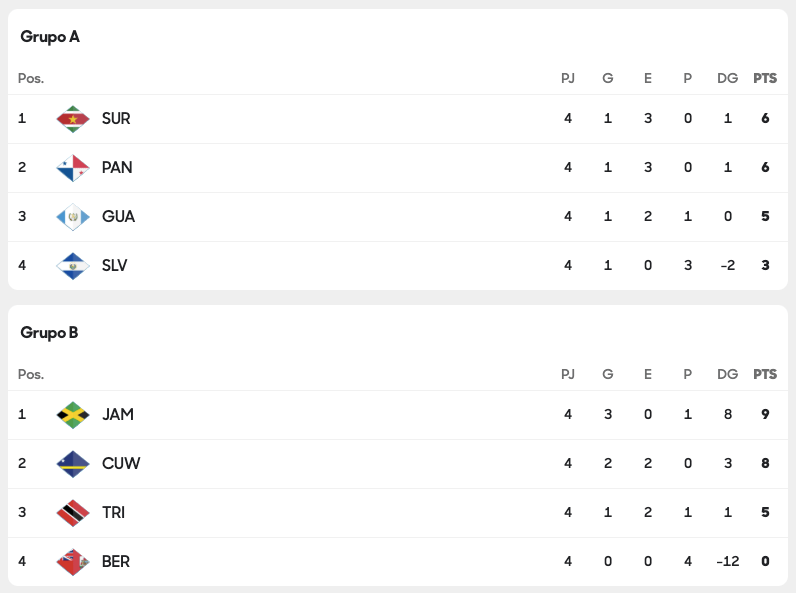Click the PJ column header in Grupo A
796x593 pixels.
coord(568,78)
